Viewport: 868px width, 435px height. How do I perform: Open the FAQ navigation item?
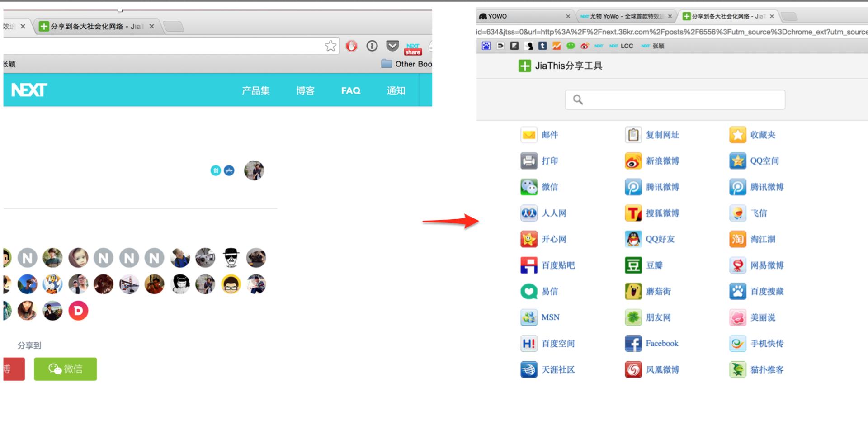(351, 90)
